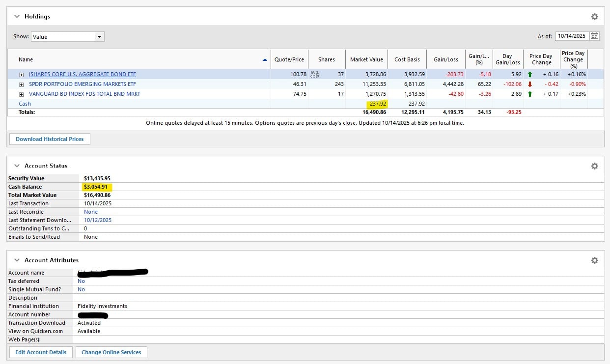This screenshot has height=364, width=610.
Task: Expand Vanguard BD Index lots
Action: tap(22, 94)
